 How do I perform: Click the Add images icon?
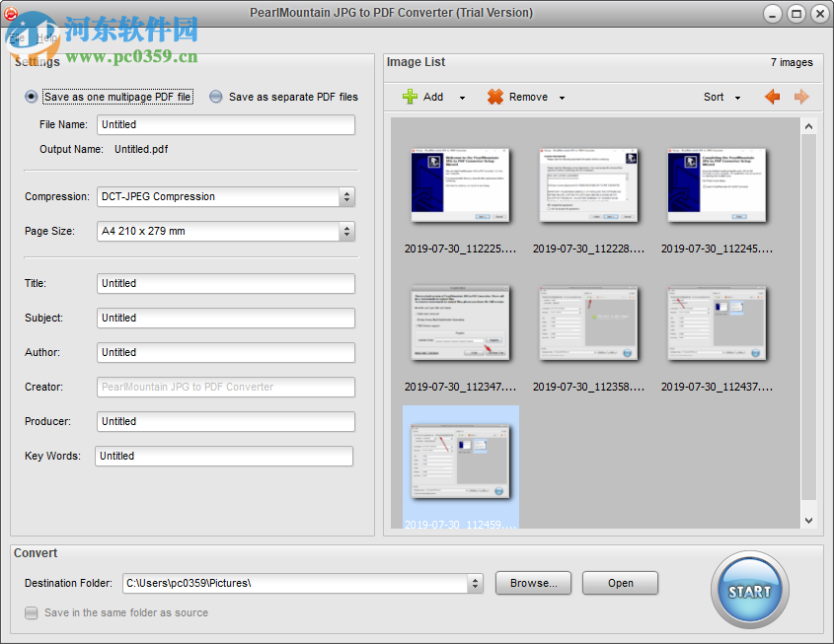(x=411, y=97)
